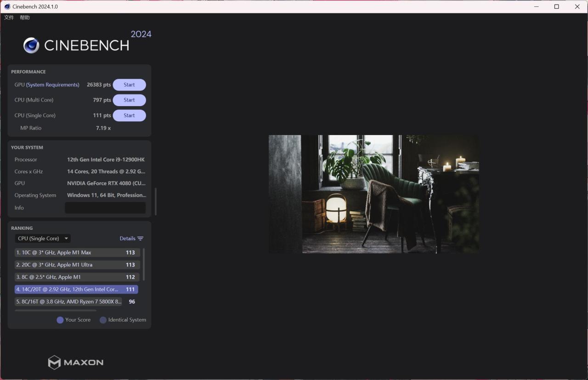Click the Details label in Ranking

(x=128, y=238)
